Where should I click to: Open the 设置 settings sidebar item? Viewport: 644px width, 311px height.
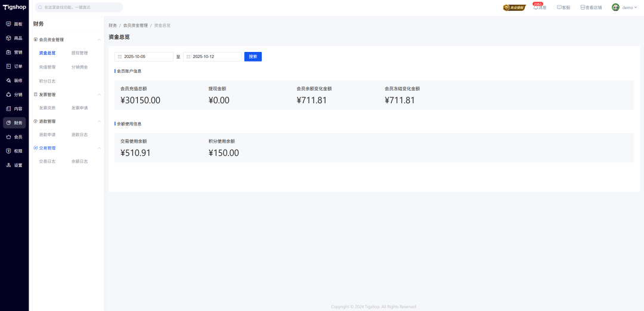tap(8, 165)
